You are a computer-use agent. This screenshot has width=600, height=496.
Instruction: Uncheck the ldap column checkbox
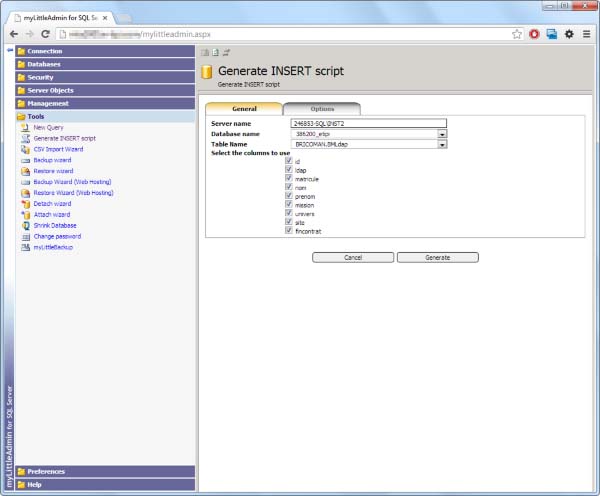tap(289, 169)
